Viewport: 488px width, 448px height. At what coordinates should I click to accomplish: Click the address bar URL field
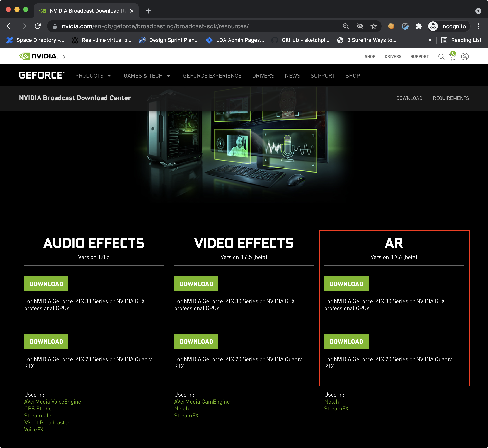coord(155,26)
